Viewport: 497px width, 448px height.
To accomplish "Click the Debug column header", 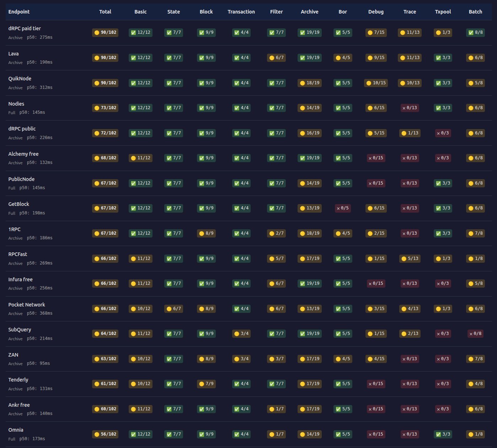I will (376, 12).
